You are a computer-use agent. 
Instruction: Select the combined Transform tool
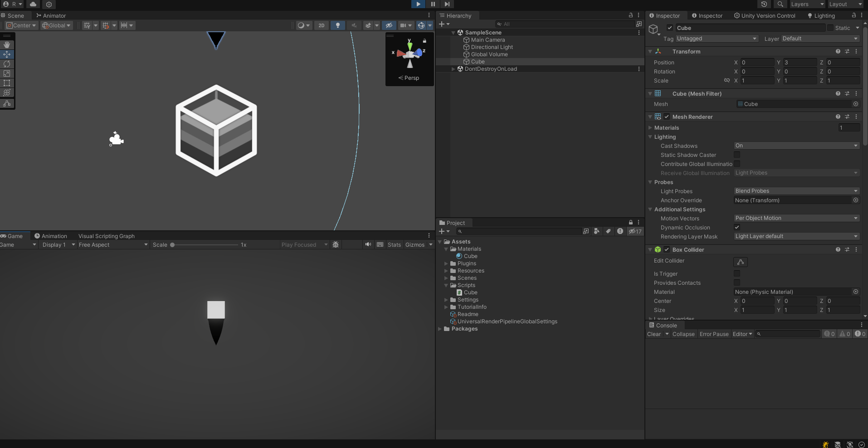pos(7,93)
